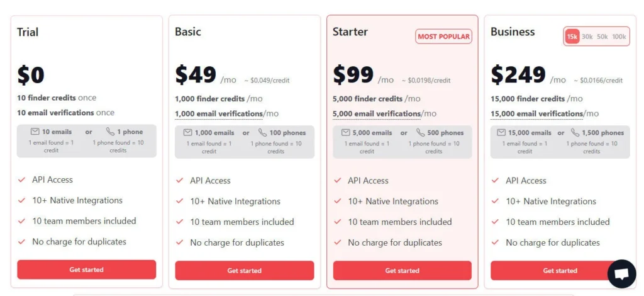Click 15,000 email verifications underlined text

pos(536,114)
